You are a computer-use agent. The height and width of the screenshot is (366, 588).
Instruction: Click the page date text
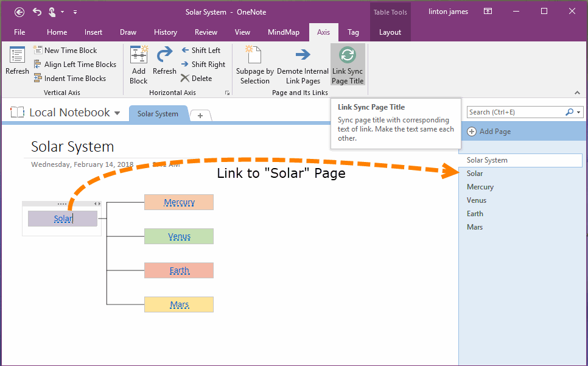click(x=83, y=164)
